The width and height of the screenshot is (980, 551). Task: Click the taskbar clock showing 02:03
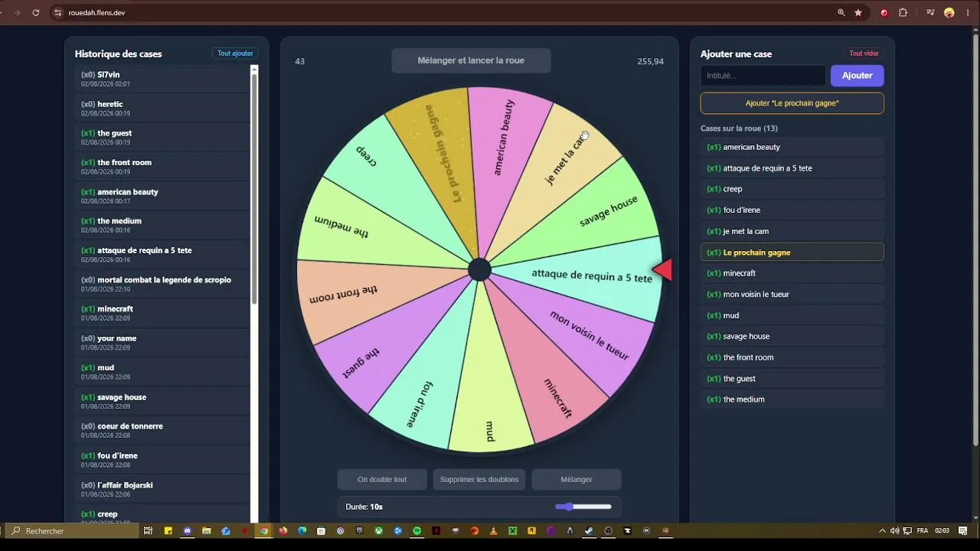942,530
